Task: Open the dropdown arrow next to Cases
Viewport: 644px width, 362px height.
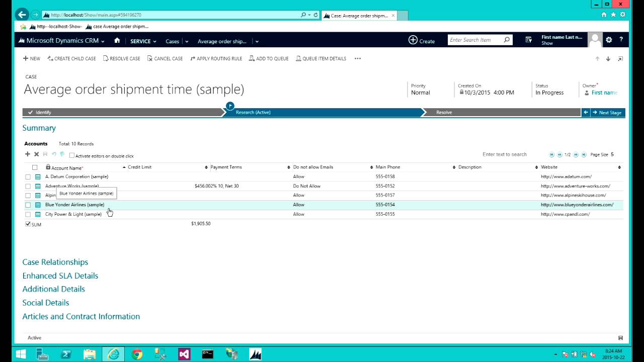Action: (186, 42)
